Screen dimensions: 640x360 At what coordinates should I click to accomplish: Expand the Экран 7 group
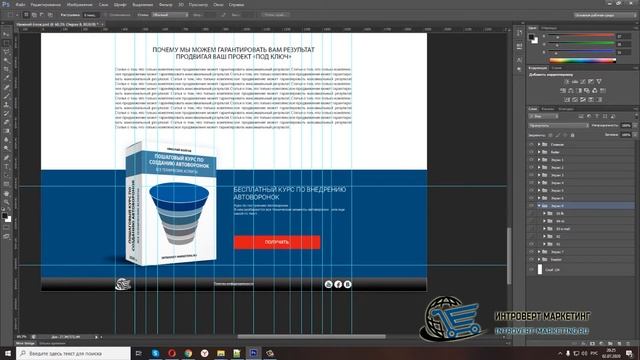coord(539,252)
